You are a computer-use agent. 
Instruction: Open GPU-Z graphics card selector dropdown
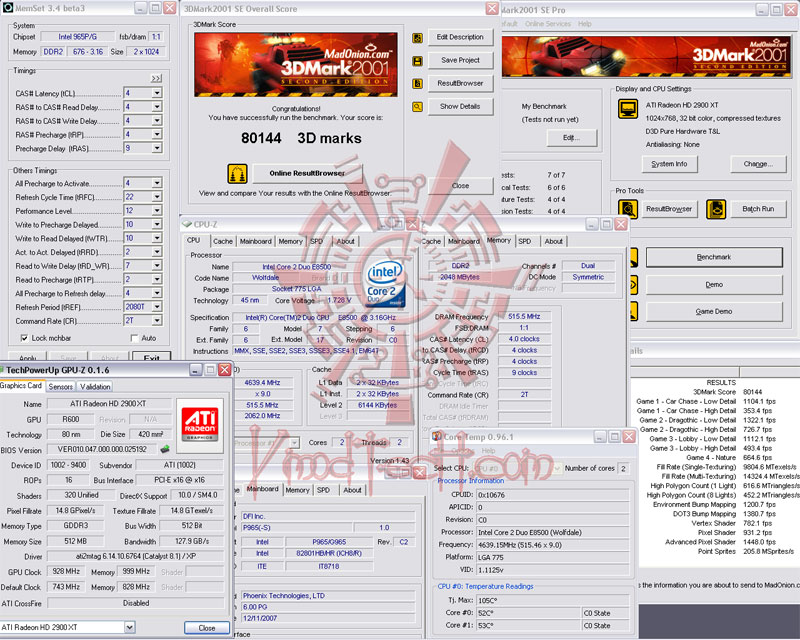(x=130, y=627)
